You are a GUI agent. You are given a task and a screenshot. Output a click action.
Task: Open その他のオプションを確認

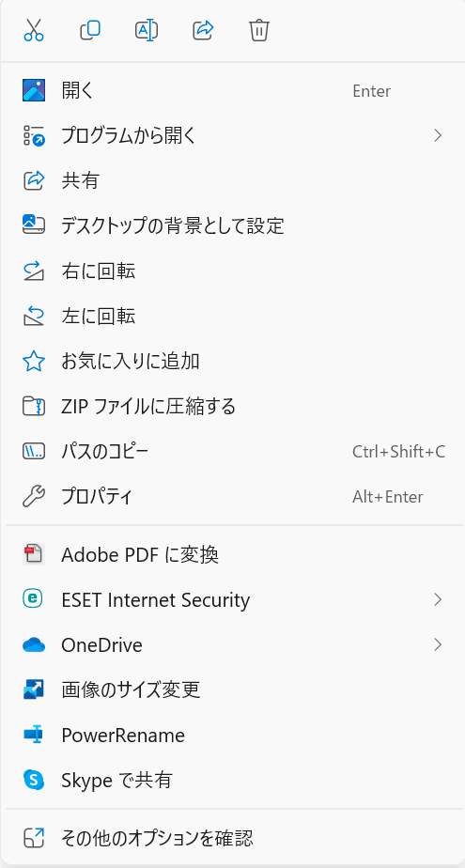[x=233, y=838]
